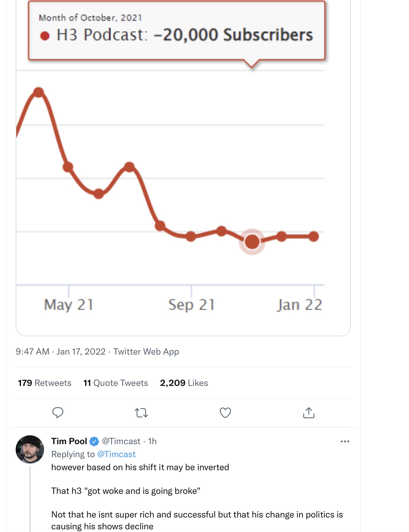Open the three-dot more menu on reply

tap(345, 442)
